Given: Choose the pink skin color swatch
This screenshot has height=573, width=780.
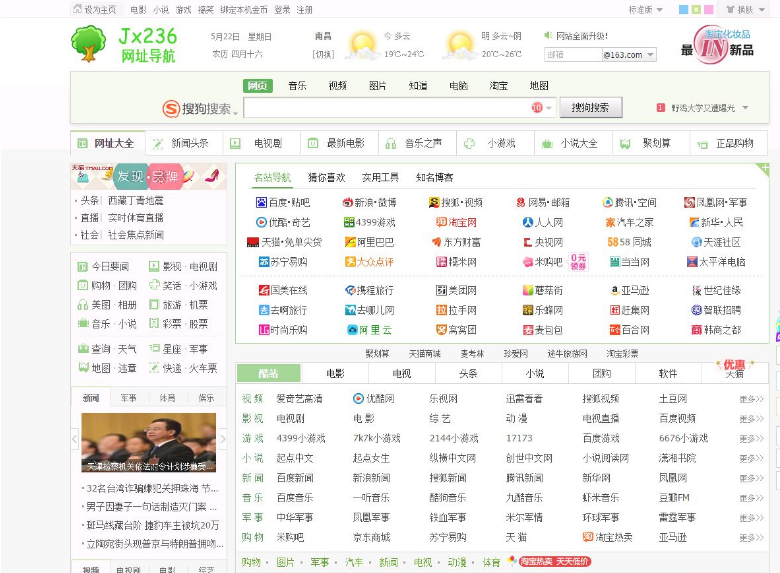Looking at the screenshot, I should coord(709,9).
